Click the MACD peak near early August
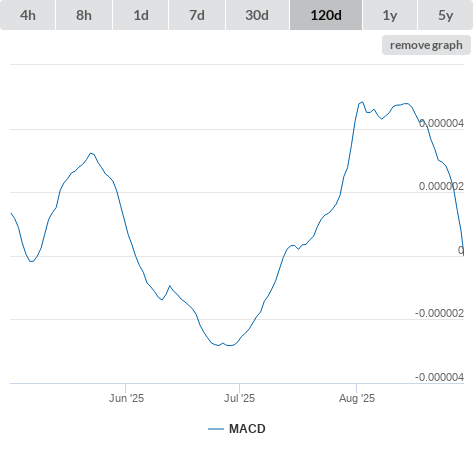 [x=362, y=102]
